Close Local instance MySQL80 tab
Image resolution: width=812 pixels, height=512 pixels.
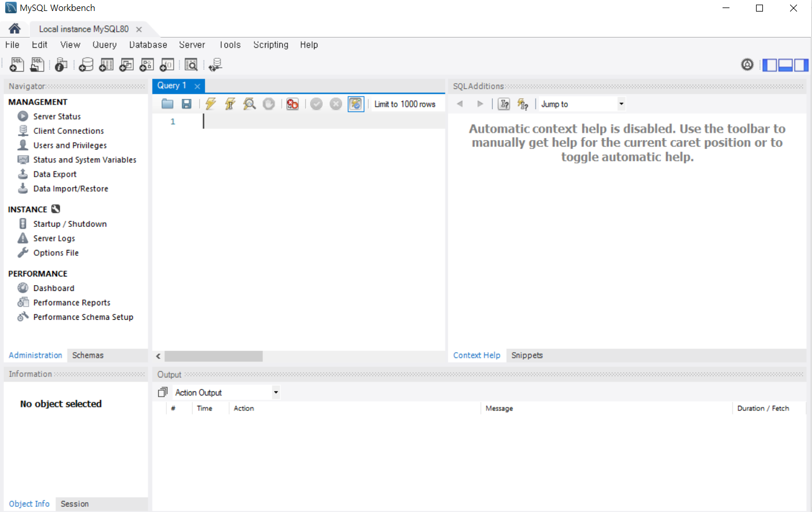pyautogui.click(x=139, y=29)
